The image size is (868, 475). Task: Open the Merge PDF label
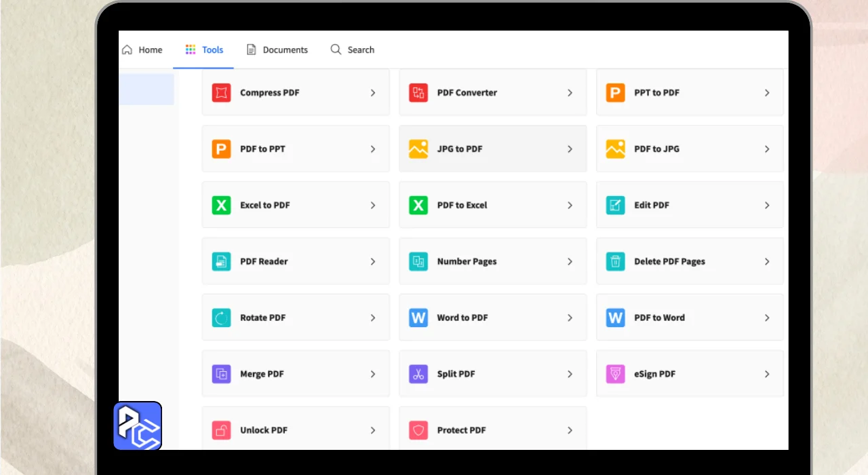pyautogui.click(x=262, y=375)
